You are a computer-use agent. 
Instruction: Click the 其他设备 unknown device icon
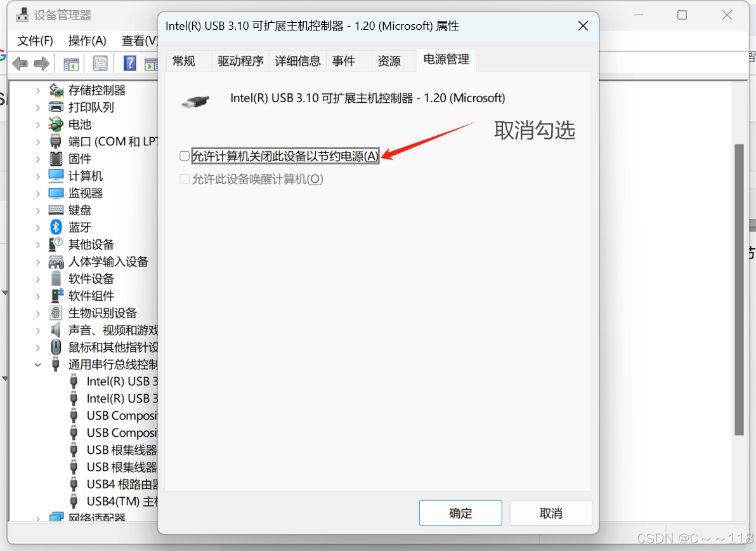tap(56, 244)
